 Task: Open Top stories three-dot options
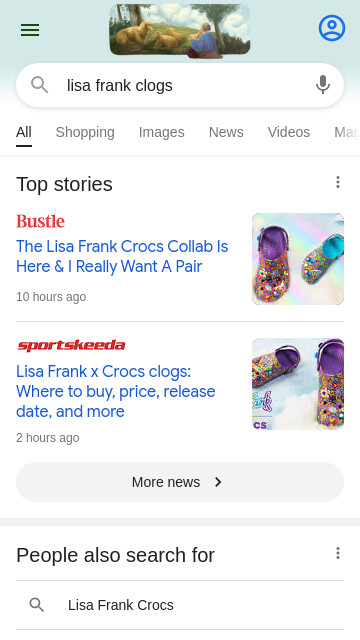tap(338, 182)
